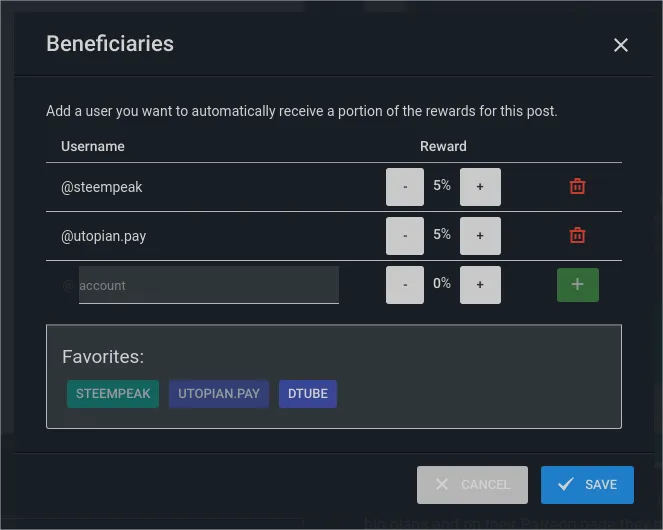
Task: Decrease @utopian.pay reward percentage
Action: [x=405, y=236]
